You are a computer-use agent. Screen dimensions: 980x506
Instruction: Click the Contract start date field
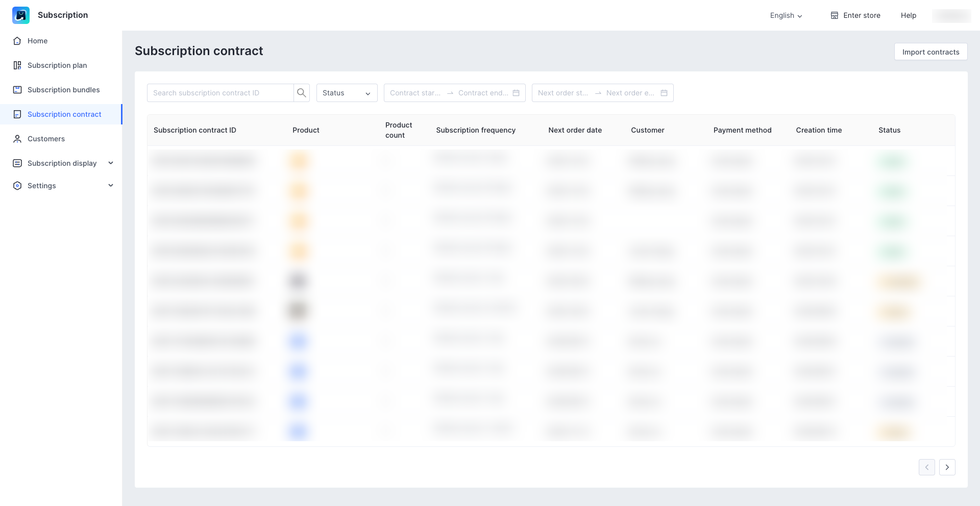(x=415, y=93)
